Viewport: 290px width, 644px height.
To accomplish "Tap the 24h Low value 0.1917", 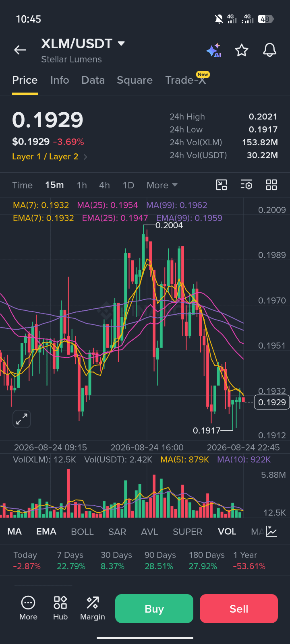I will click(x=263, y=130).
